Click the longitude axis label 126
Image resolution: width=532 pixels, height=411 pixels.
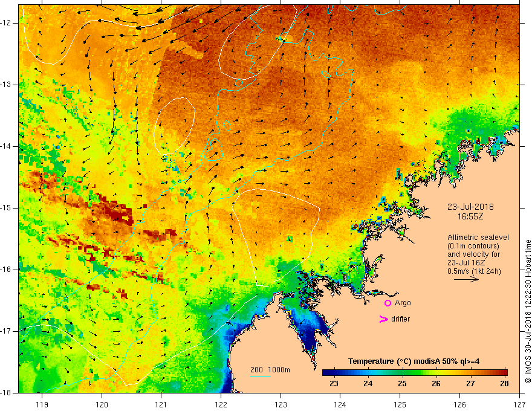pos(459,404)
